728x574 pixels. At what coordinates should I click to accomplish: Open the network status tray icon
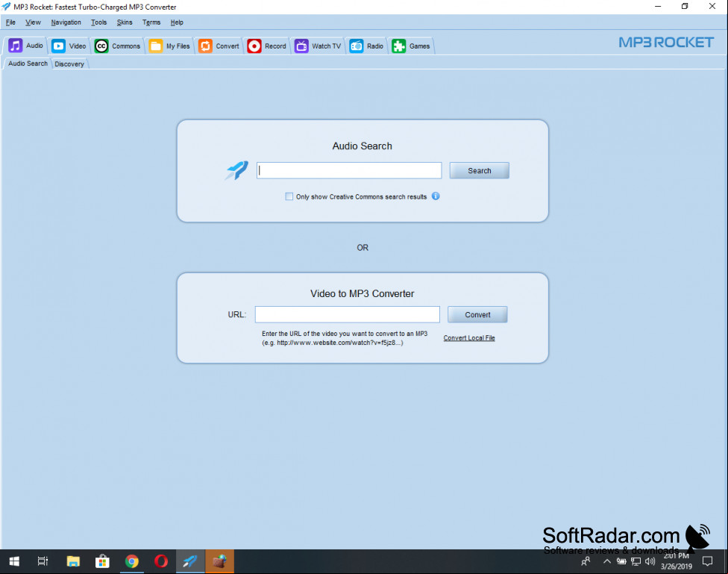tap(636, 561)
